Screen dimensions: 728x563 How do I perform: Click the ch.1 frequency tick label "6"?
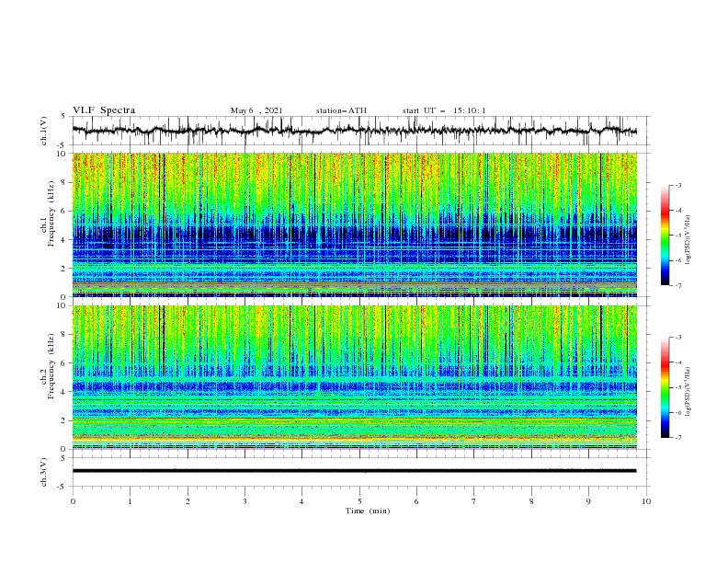click(63, 211)
